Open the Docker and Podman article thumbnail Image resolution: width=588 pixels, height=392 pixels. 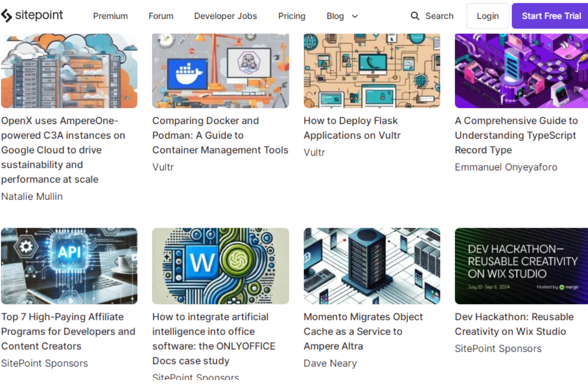pos(220,71)
